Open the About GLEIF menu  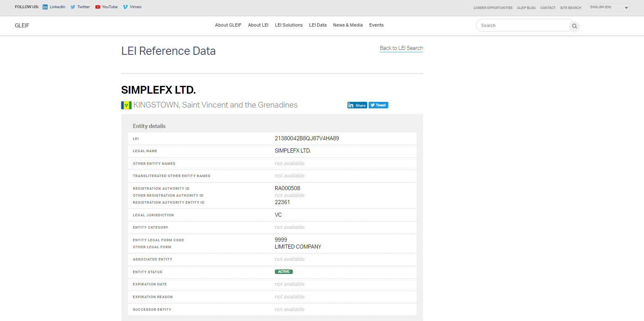[228, 25]
